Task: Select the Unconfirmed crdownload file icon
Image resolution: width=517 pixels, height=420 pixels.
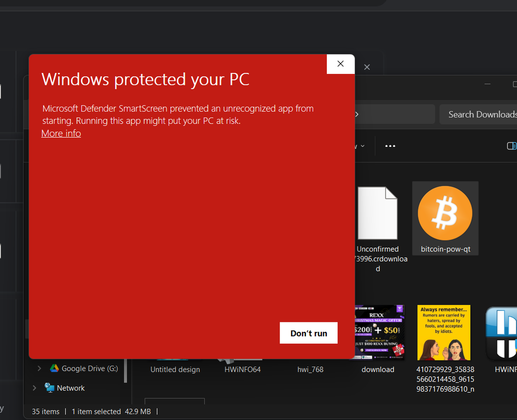Action: point(378,213)
